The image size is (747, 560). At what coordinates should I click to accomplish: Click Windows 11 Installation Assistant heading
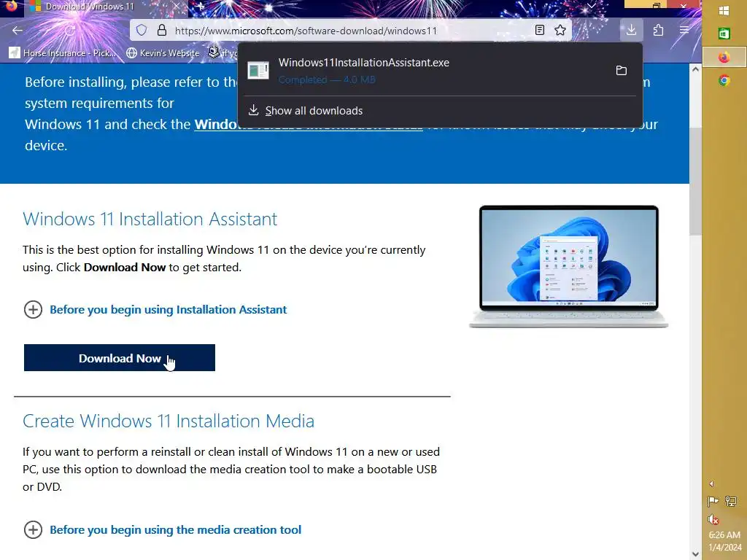150,219
